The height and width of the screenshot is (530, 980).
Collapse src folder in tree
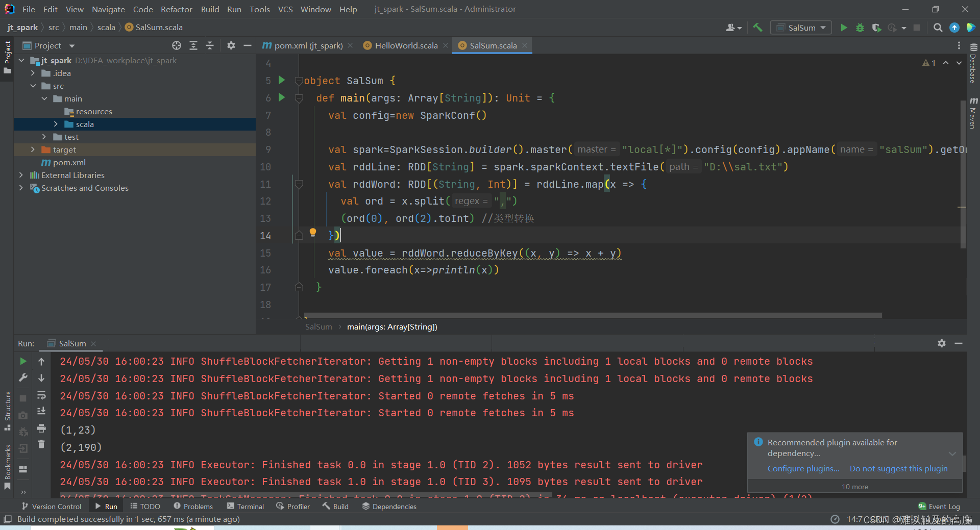click(x=33, y=86)
